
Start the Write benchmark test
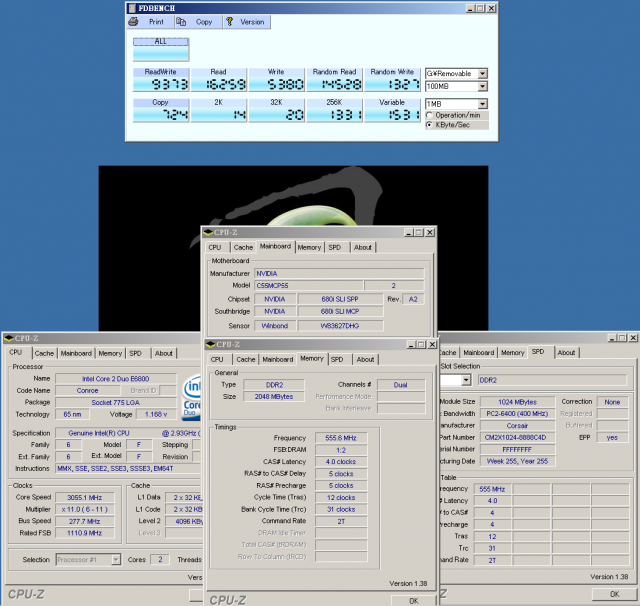[x=277, y=80]
